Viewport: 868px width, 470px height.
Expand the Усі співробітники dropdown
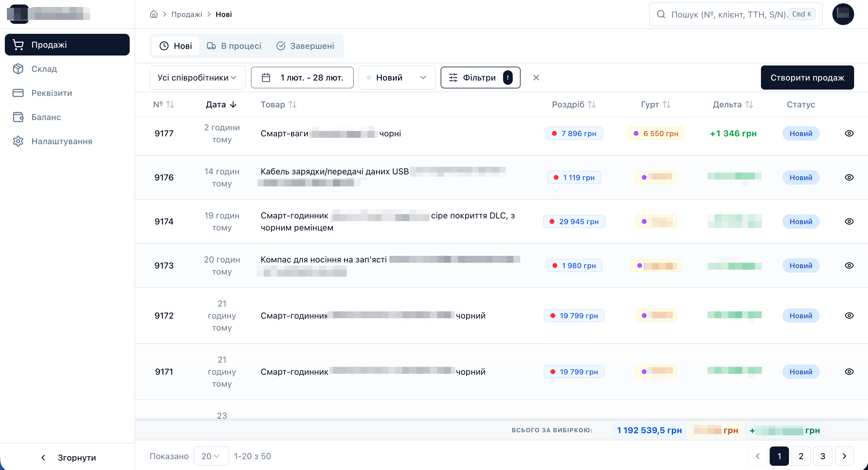(198, 78)
